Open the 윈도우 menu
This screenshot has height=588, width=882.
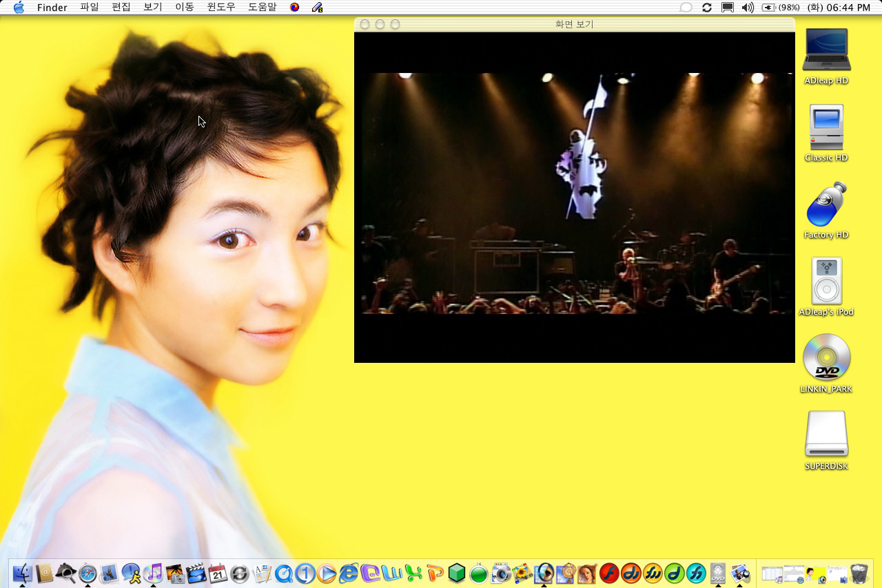[221, 8]
